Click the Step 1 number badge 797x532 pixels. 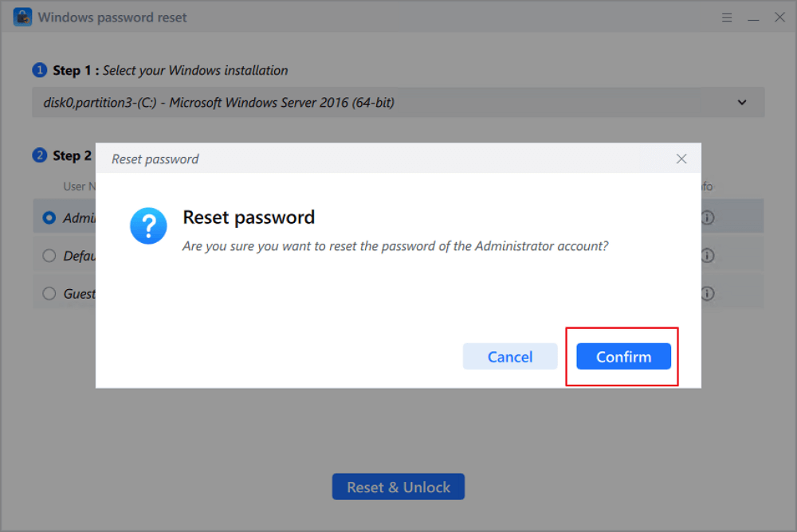pos(40,71)
